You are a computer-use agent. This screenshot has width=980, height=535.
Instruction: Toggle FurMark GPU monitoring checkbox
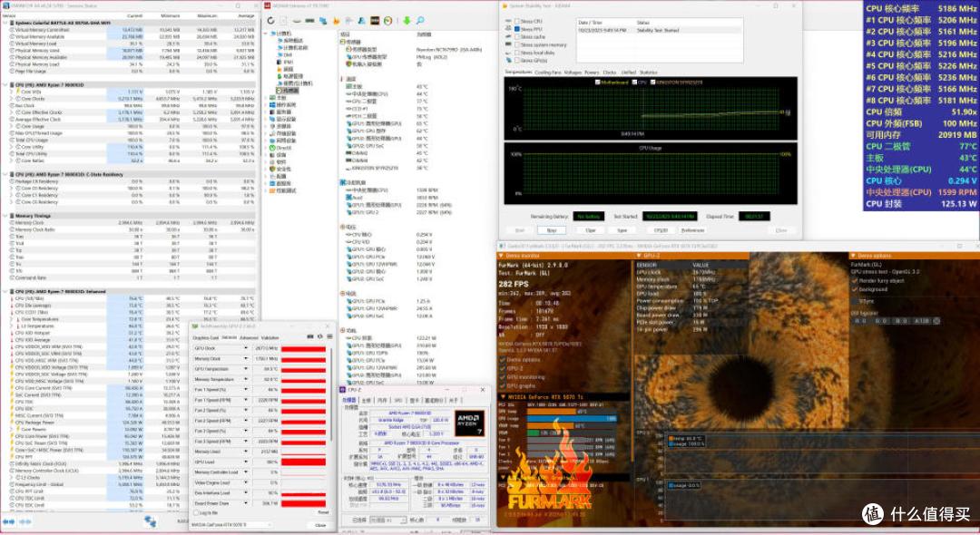point(502,377)
